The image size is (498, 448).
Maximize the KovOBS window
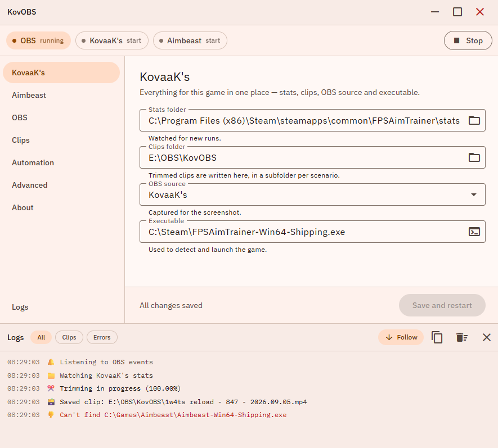coord(457,12)
